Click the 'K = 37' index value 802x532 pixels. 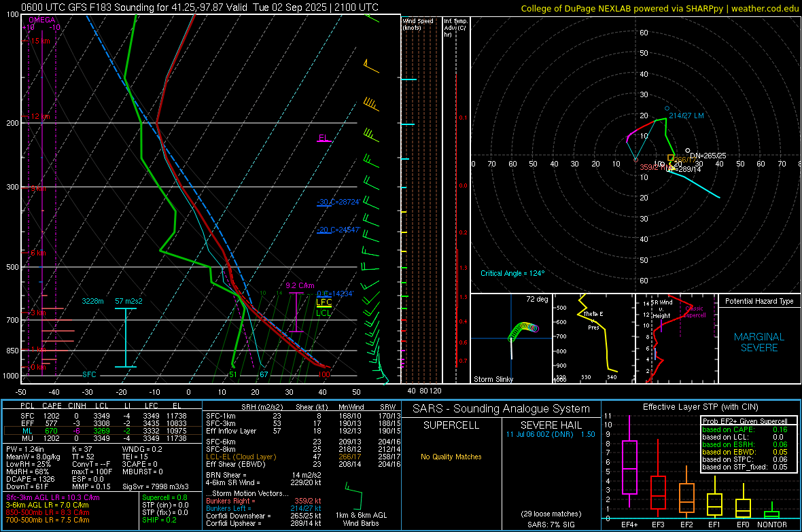82,449
